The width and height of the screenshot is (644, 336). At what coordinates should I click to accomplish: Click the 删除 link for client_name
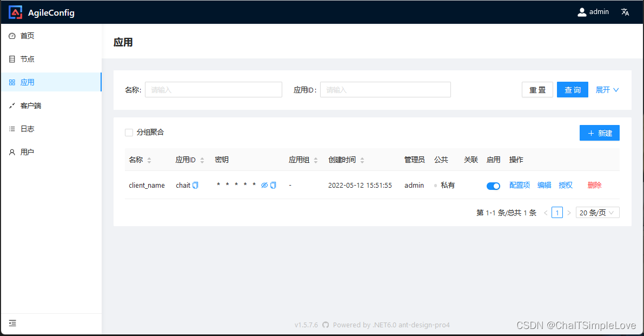click(x=594, y=185)
